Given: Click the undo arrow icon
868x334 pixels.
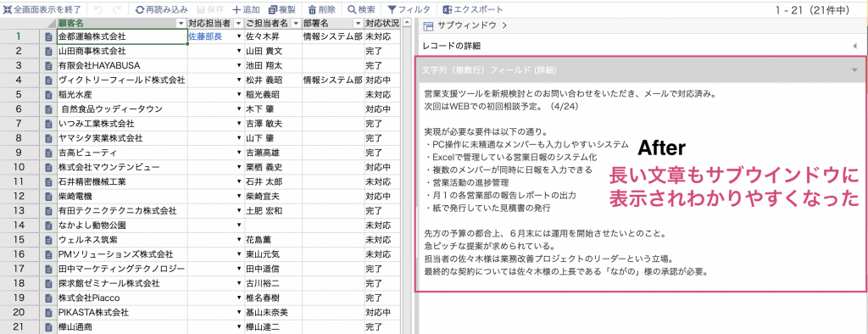Looking at the screenshot, I should [98, 9].
